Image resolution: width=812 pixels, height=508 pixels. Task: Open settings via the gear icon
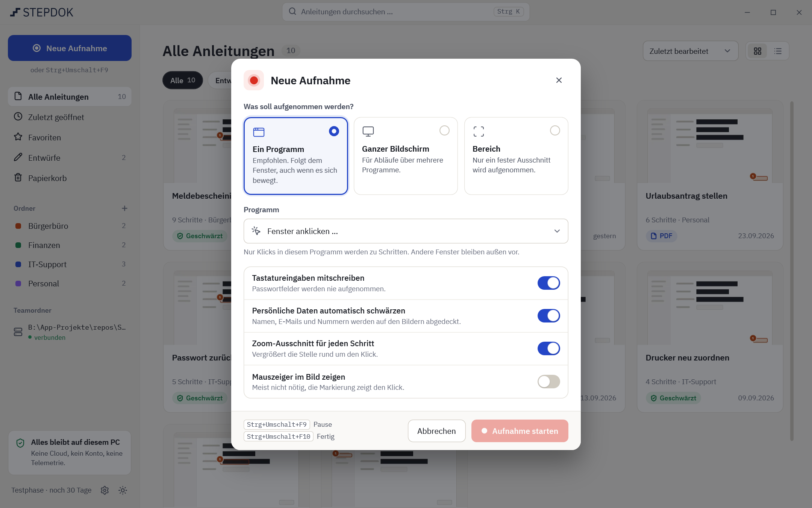tap(105, 490)
